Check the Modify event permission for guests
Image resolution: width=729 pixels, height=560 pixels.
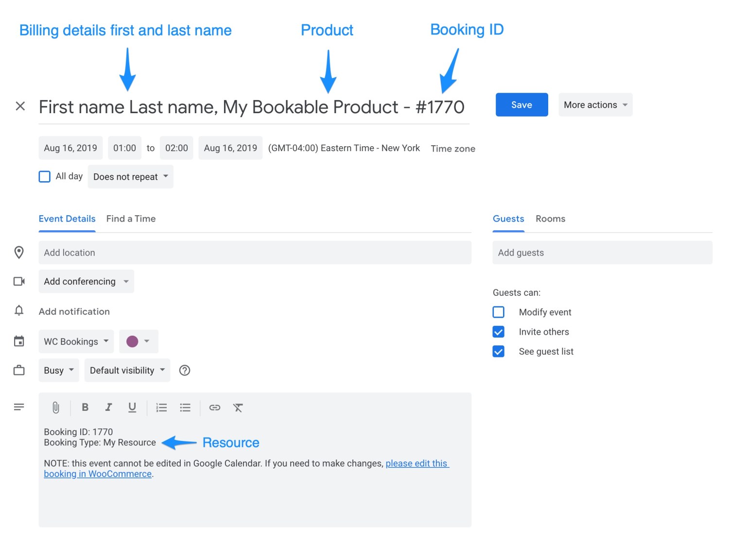click(498, 312)
